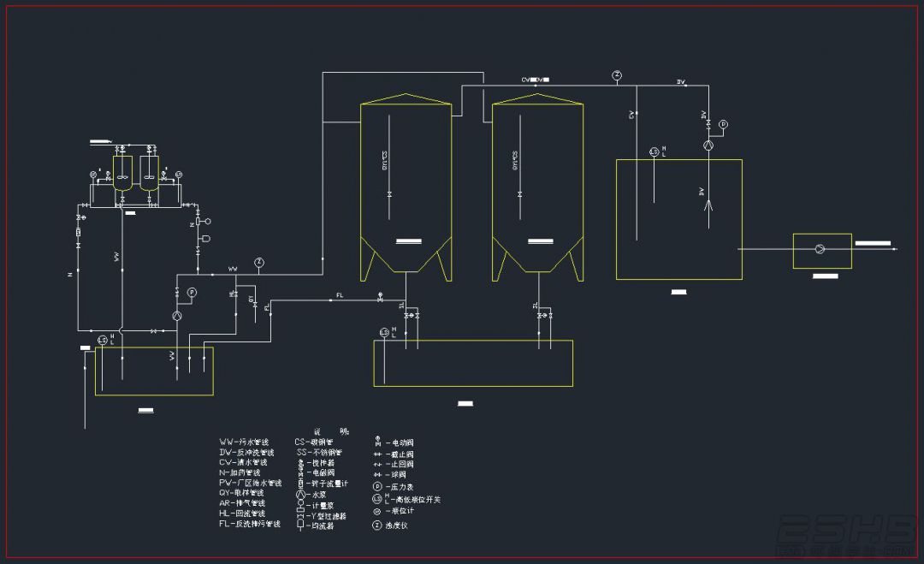The width and height of the screenshot is (924, 564).
Task: Click the 水泵 pump symbol in the legend
Action: point(300,495)
